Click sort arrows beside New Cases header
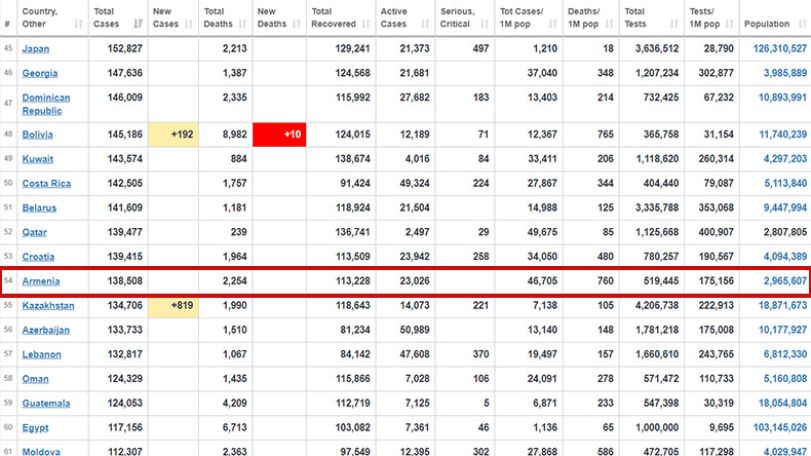 (x=189, y=24)
